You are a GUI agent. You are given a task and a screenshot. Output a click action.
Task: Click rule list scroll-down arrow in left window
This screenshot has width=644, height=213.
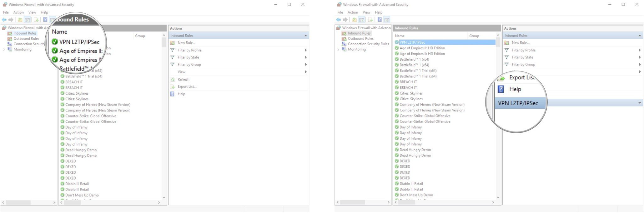click(164, 198)
